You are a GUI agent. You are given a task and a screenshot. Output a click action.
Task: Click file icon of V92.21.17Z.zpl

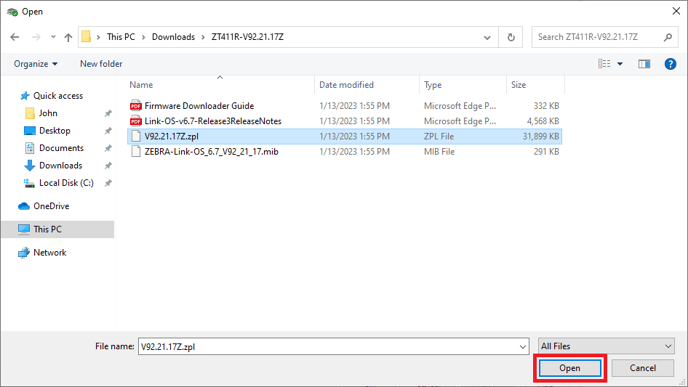(136, 136)
